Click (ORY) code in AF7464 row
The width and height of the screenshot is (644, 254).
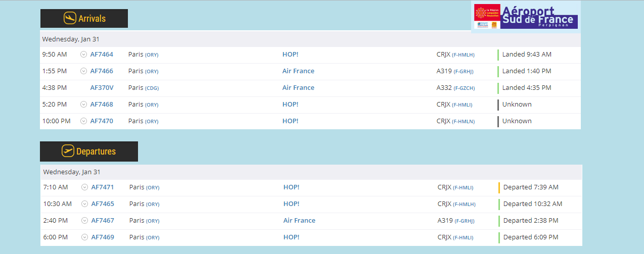click(x=152, y=55)
